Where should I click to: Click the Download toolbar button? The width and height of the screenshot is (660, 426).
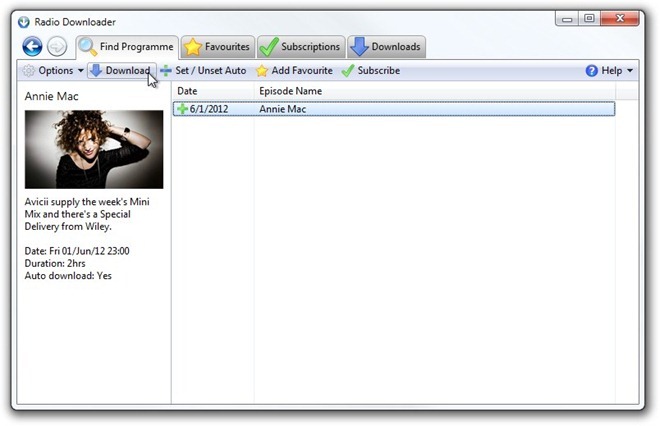point(122,71)
